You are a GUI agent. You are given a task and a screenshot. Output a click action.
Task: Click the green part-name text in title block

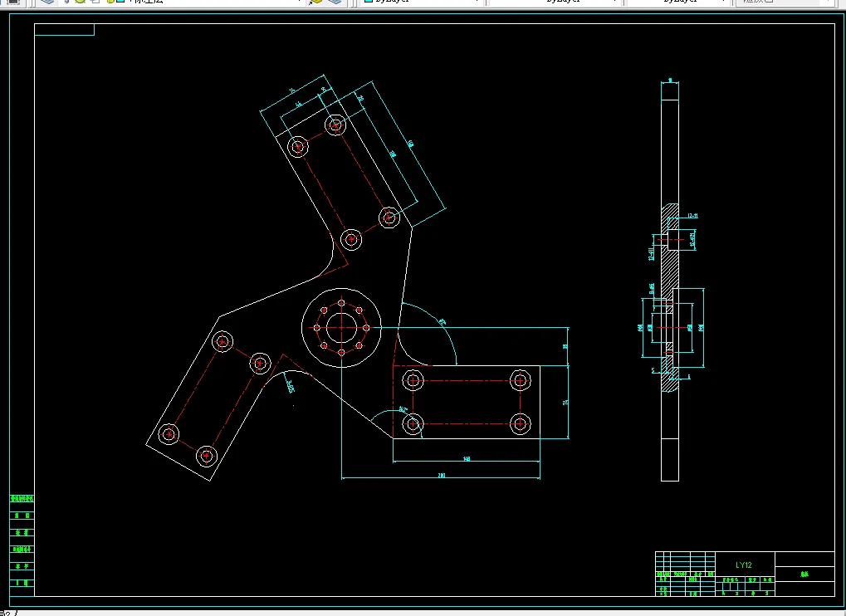[x=804, y=574]
